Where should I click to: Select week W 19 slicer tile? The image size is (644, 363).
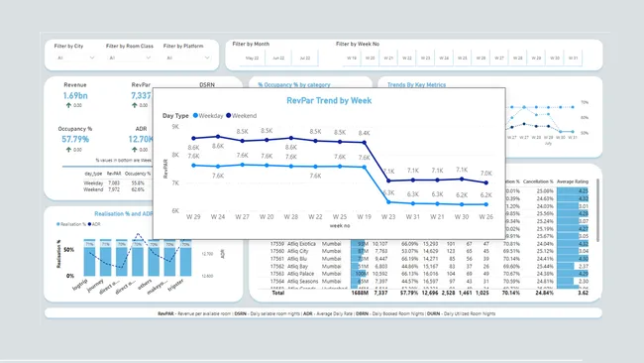(352, 58)
